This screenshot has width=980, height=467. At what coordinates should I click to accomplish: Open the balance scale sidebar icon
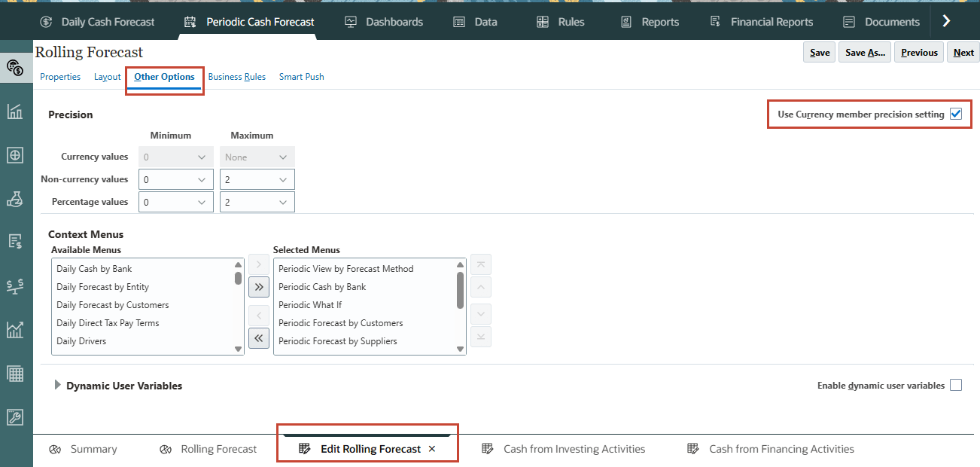(x=15, y=285)
